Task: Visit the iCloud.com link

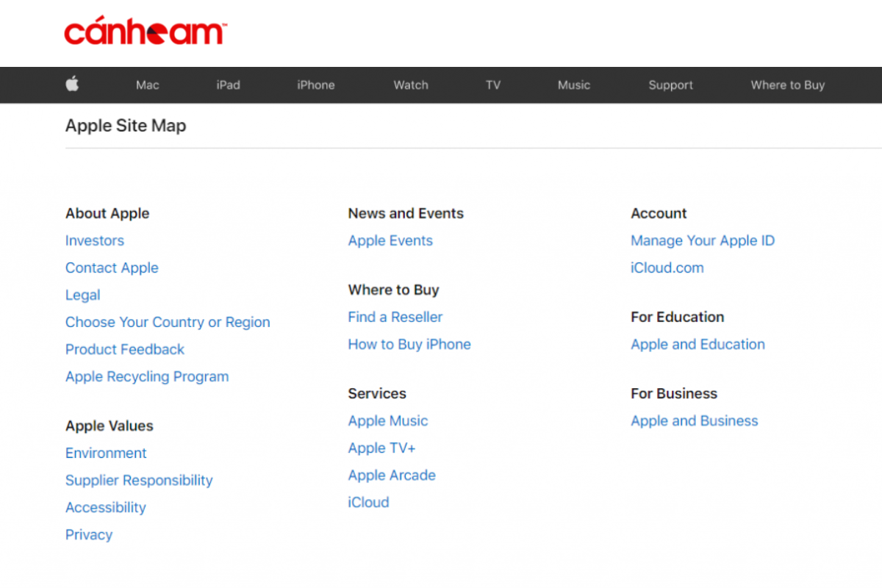Action: coord(667,268)
